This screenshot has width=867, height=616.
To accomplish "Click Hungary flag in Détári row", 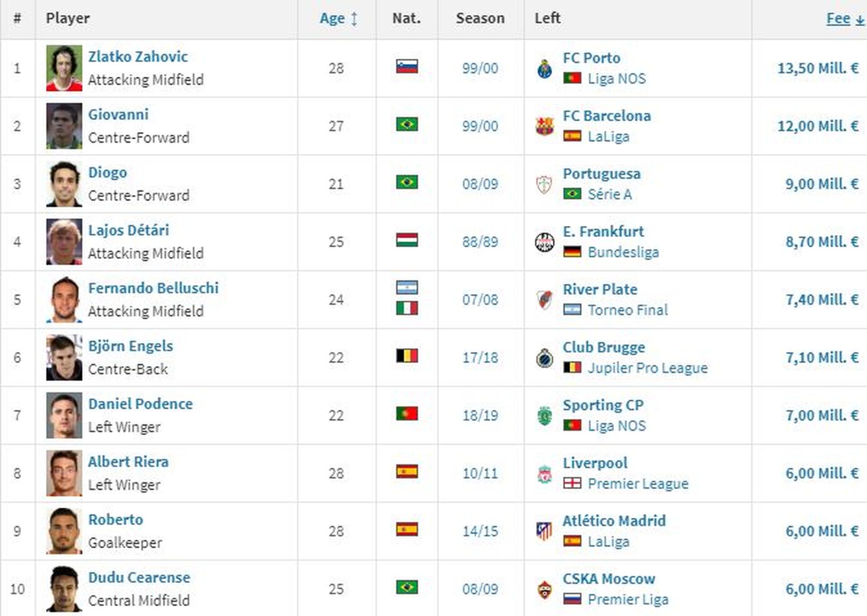I will [407, 240].
